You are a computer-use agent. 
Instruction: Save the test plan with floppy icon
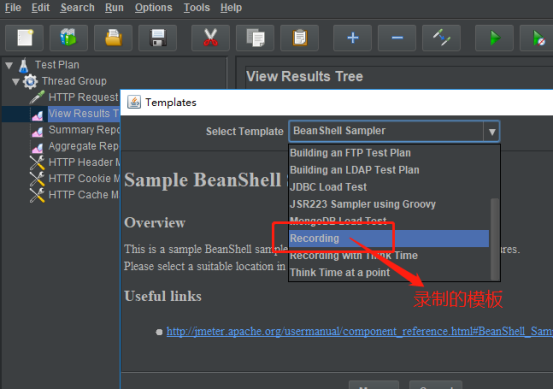(158, 38)
